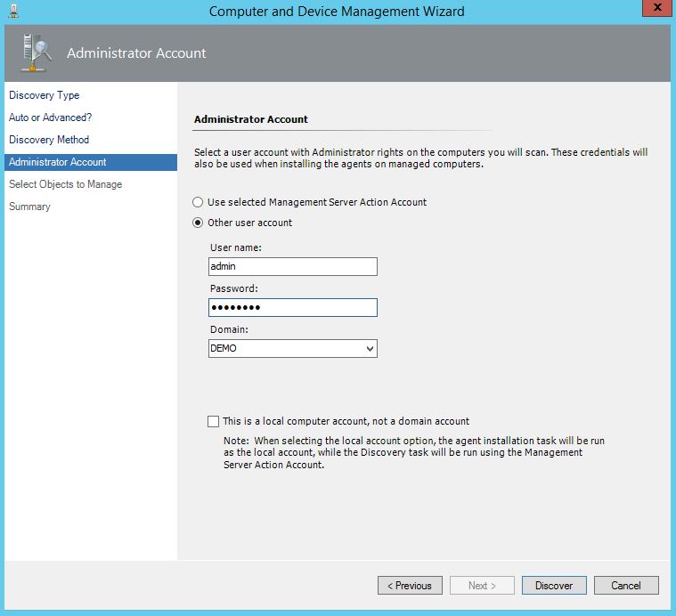Jump to Select Objects to Manage step

(x=65, y=184)
